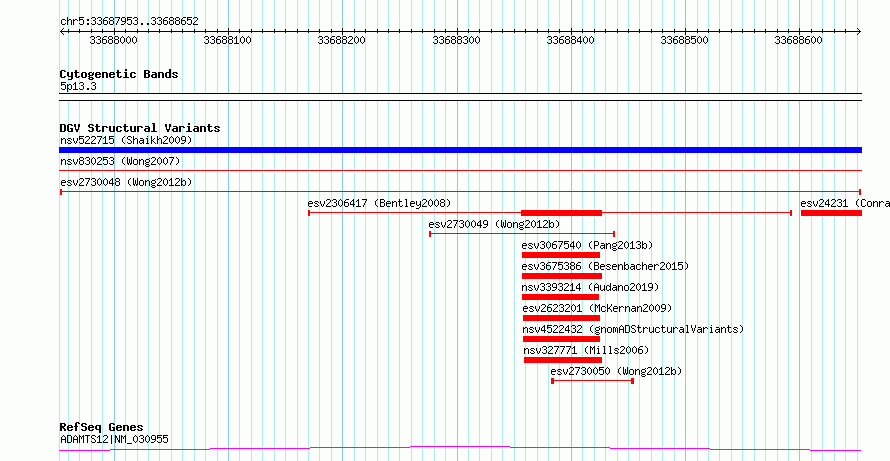Click ruler position 33688100
The width and height of the screenshot is (890, 461).
pos(227,40)
